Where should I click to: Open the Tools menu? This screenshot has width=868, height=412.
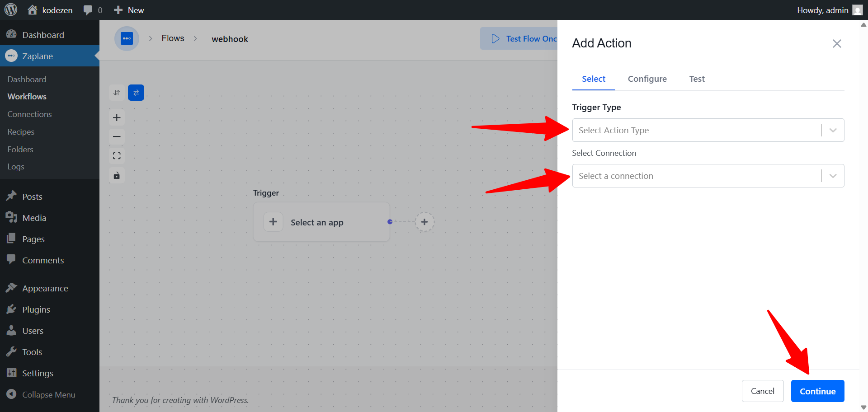point(50,352)
